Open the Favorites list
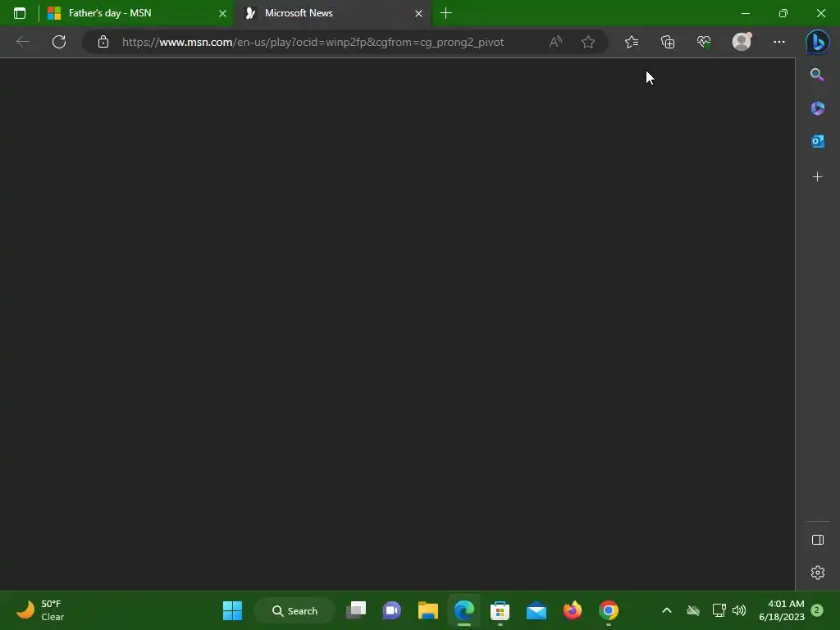This screenshot has width=840, height=630. click(x=632, y=42)
